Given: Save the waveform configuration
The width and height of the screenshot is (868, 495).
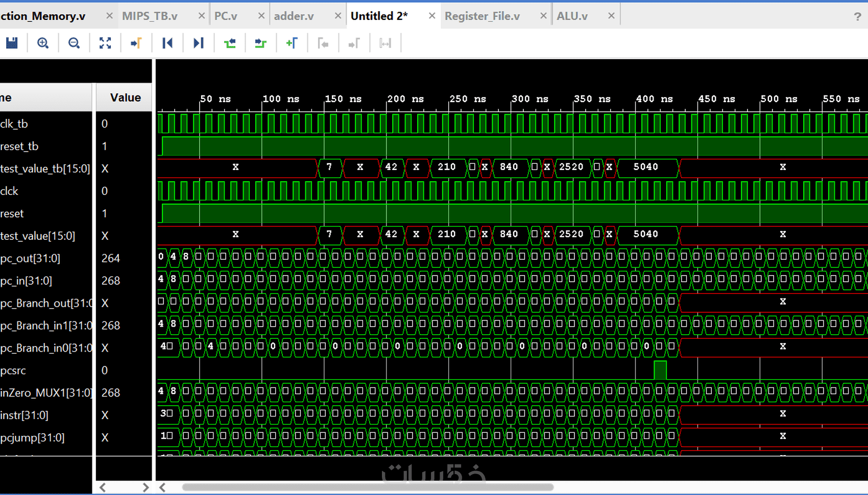Looking at the screenshot, I should [12, 43].
